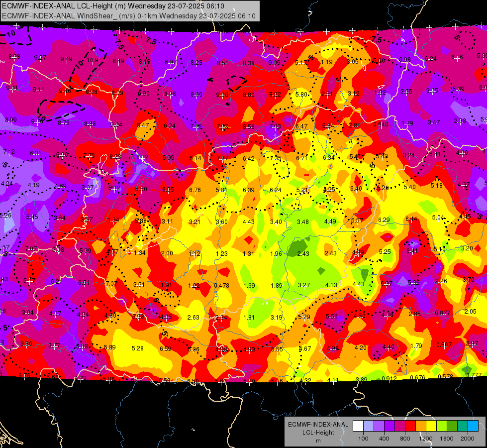Click the grid value '3.60'
Image resolution: width=487 pixels, height=448 pixels.
[222, 222]
